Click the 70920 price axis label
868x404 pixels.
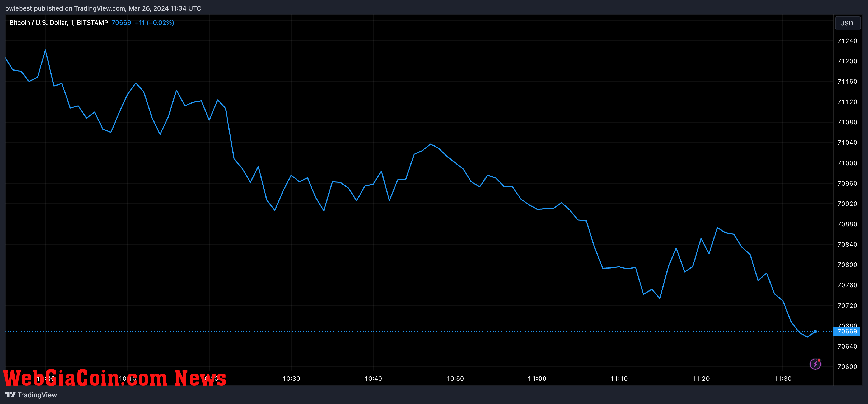[x=847, y=204]
